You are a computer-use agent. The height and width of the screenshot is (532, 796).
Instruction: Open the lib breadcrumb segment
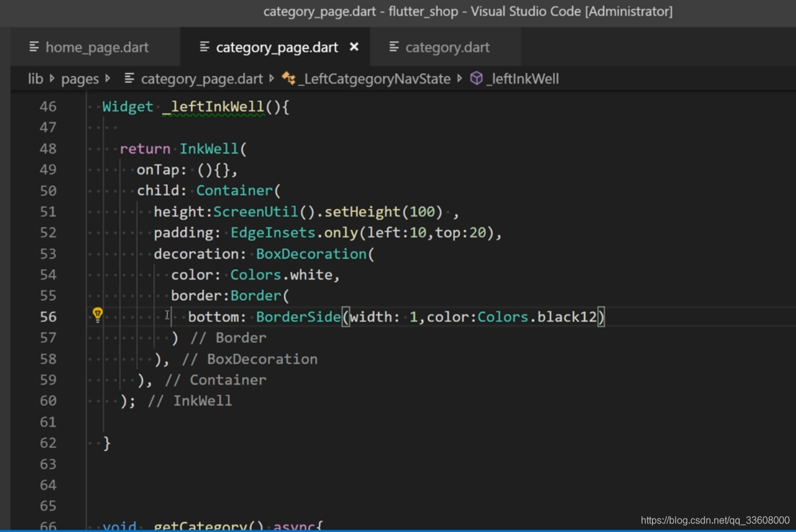coord(35,79)
